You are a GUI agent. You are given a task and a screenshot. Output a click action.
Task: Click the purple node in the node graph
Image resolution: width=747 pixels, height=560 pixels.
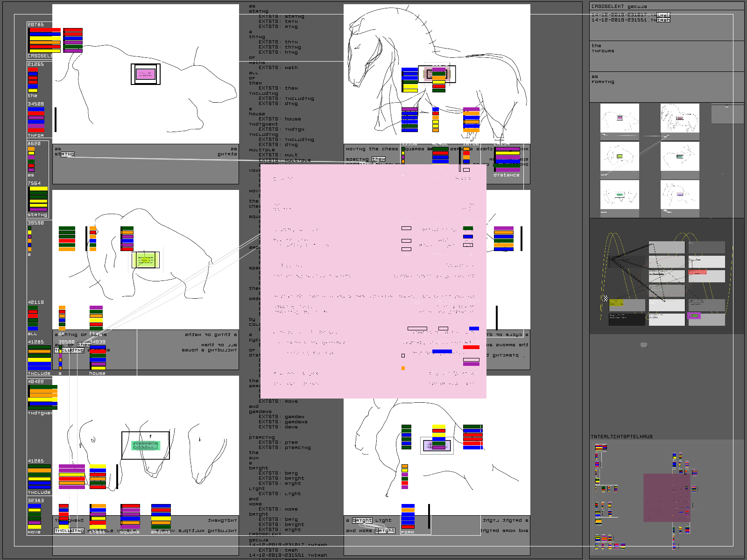694,316
